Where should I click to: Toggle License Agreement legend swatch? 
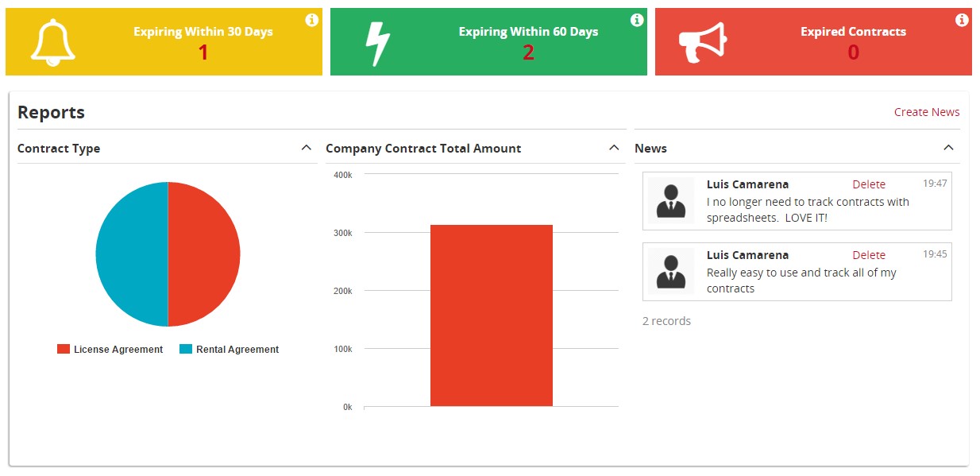pyautogui.click(x=64, y=350)
